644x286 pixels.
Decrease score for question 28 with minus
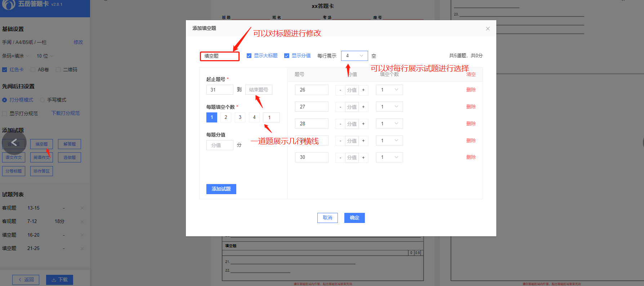coord(340,124)
